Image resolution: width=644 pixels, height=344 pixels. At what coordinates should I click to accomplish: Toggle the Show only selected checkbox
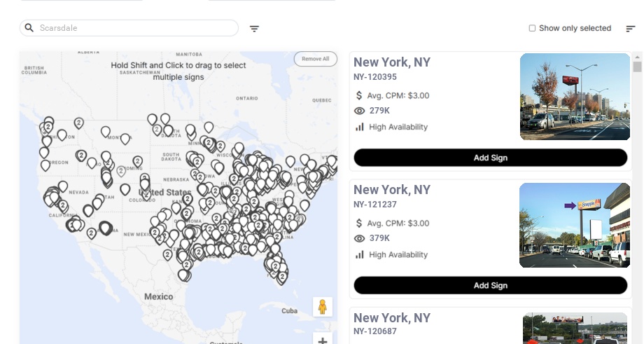532,28
